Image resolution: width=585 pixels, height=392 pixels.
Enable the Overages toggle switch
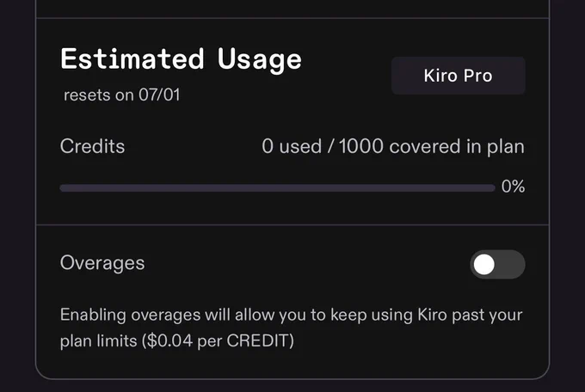point(497,265)
